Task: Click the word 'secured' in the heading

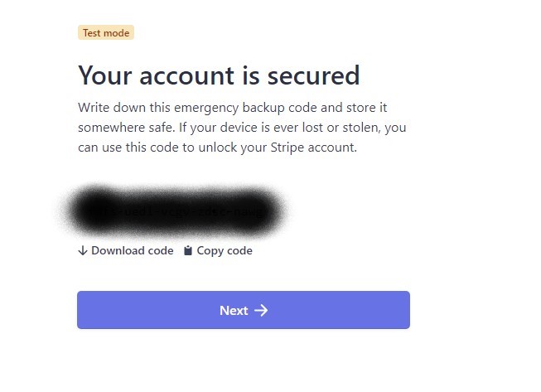Action: (x=314, y=75)
